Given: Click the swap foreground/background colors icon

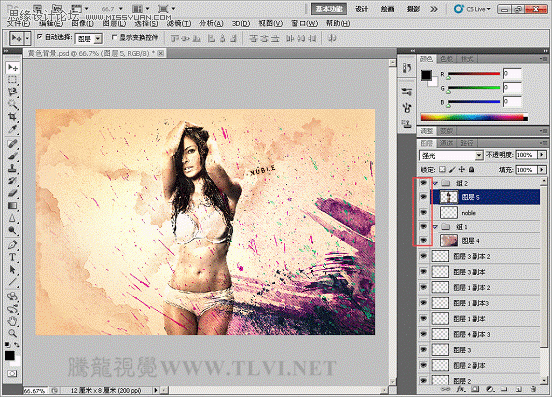Looking at the screenshot, I should (x=16, y=345).
